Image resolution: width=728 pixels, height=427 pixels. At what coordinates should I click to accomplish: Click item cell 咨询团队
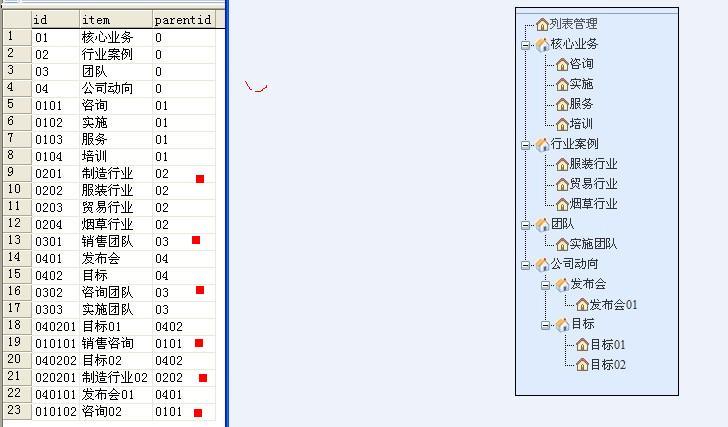[x=116, y=292]
